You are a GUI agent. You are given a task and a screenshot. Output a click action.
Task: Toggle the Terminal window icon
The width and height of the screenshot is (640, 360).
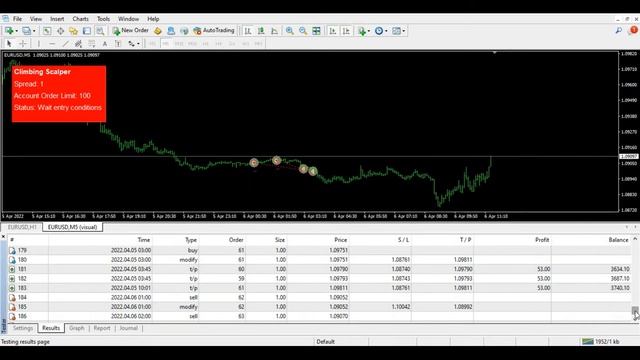pos(87,31)
